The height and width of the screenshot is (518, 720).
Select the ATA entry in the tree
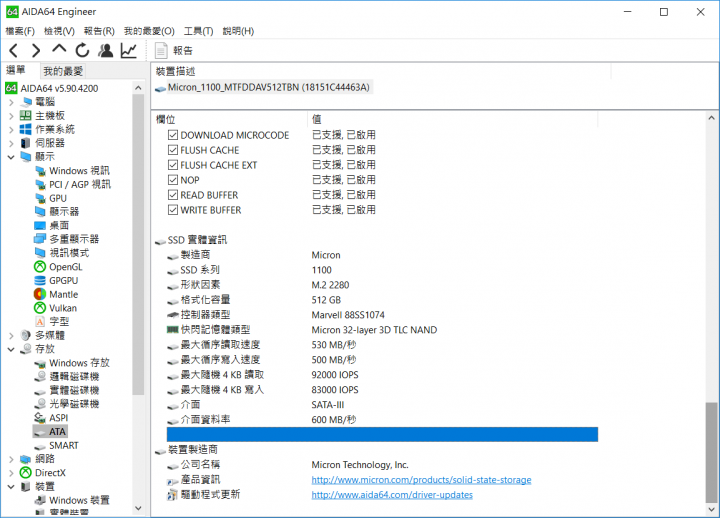coord(57,432)
